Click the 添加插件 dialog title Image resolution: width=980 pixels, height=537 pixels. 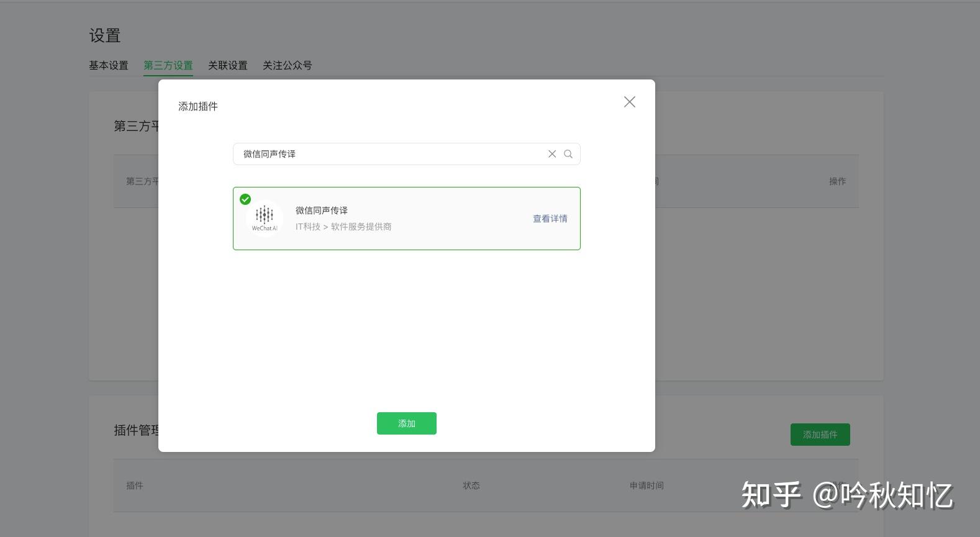pyautogui.click(x=197, y=106)
